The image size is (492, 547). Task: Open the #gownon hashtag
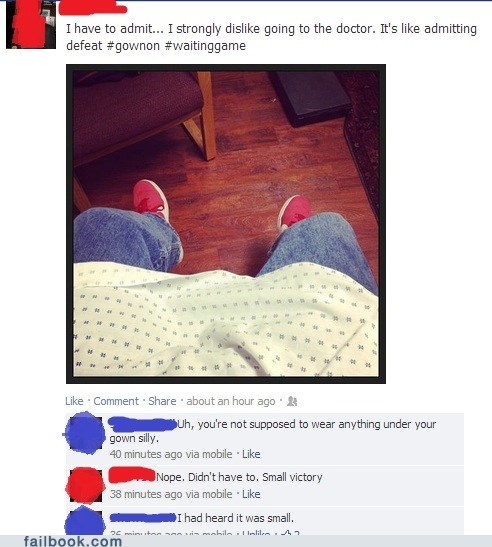pyautogui.click(x=133, y=46)
